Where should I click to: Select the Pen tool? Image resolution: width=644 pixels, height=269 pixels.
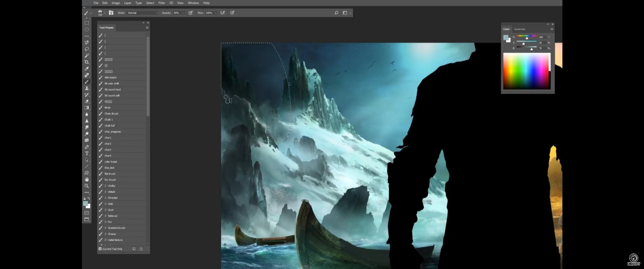pyautogui.click(x=87, y=147)
